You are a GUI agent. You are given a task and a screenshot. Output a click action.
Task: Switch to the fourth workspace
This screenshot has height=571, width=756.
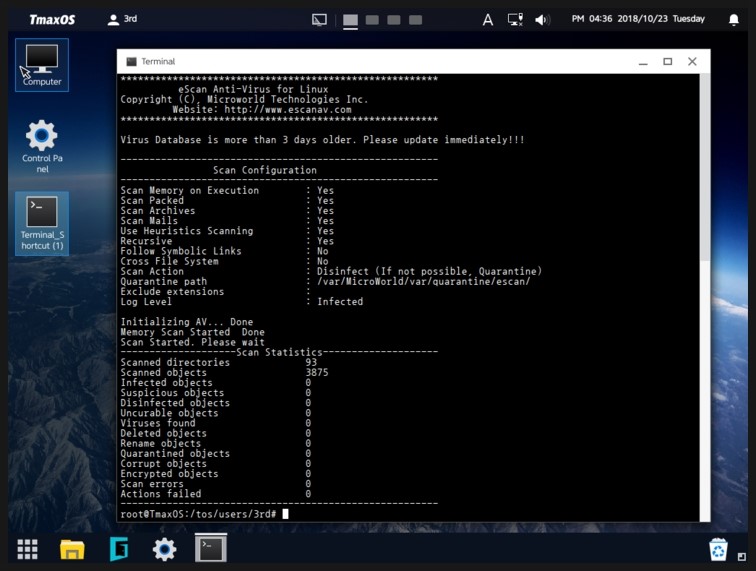coord(416,20)
